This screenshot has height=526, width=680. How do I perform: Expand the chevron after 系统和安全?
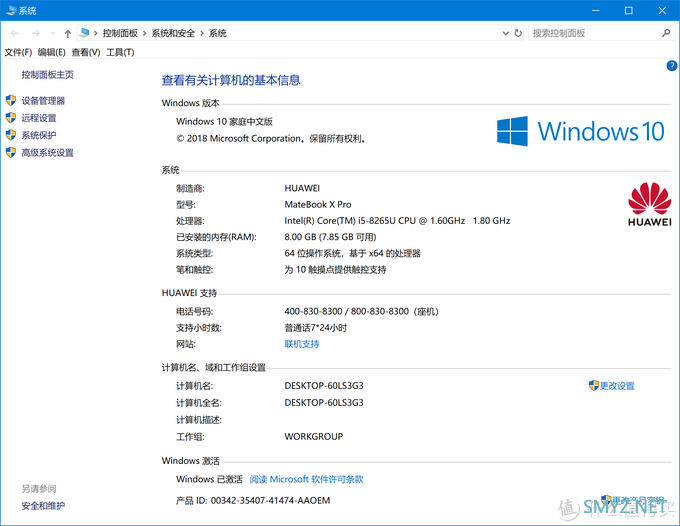[x=202, y=33]
